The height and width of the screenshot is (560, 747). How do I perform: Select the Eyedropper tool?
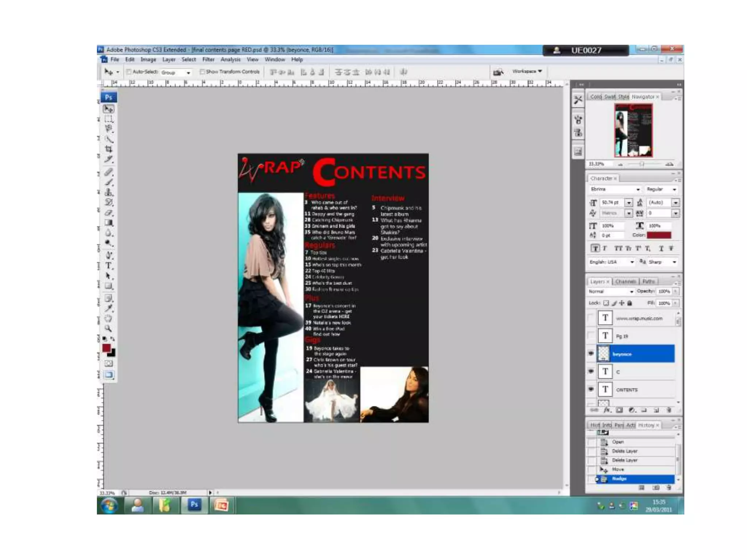click(109, 308)
